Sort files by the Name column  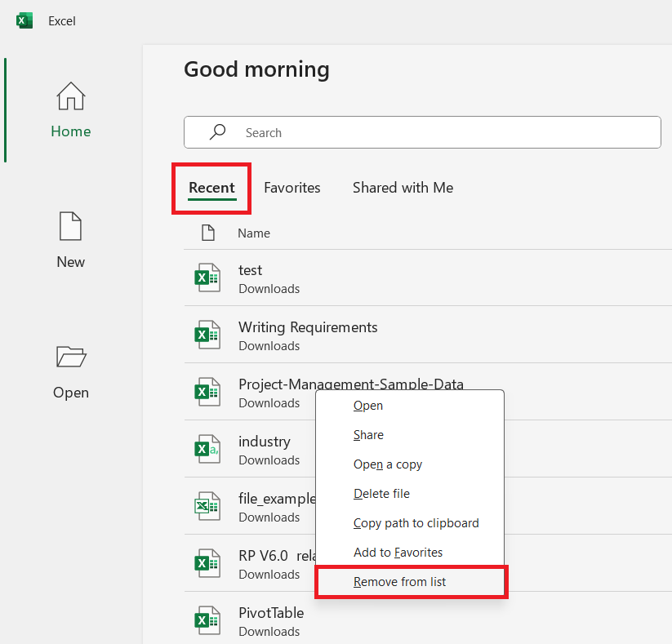point(254,233)
